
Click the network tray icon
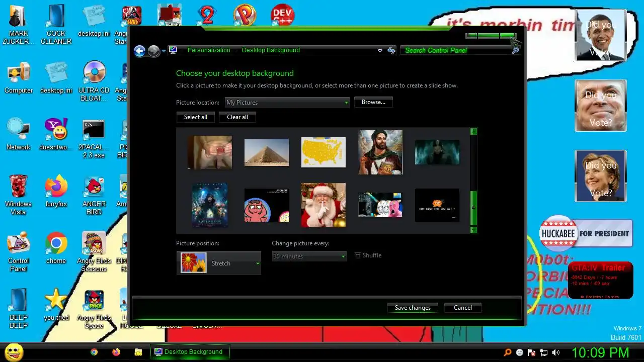point(544,352)
